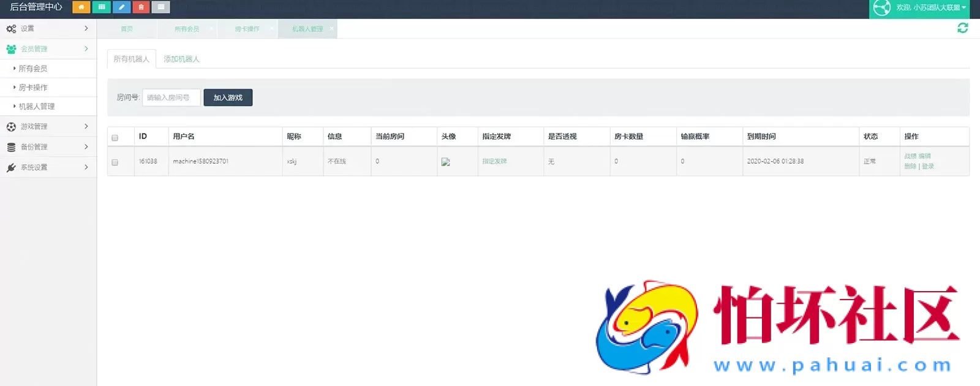Switch to the 添加机器人 sub-tab
The image size is (980, 386).
point(181,59)
